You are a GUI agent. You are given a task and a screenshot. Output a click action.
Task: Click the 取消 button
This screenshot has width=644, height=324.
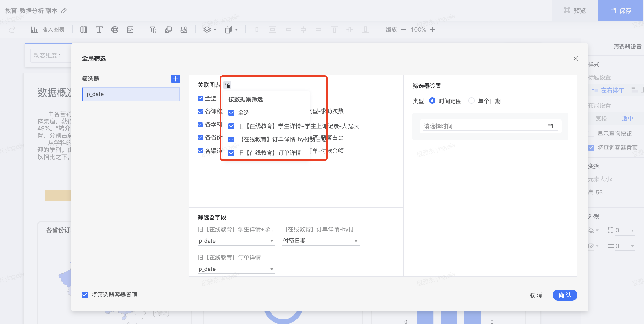535,295
